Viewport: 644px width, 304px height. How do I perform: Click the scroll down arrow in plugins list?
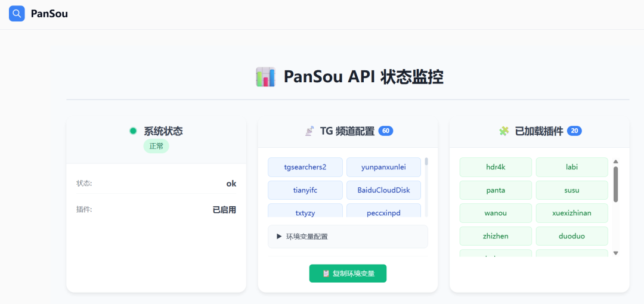[615, 253]
